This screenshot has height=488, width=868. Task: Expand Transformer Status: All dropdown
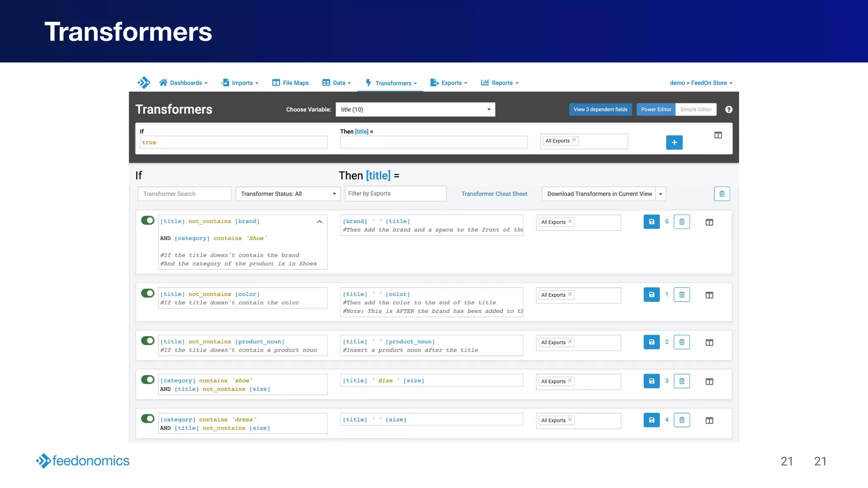pos(288,194)
